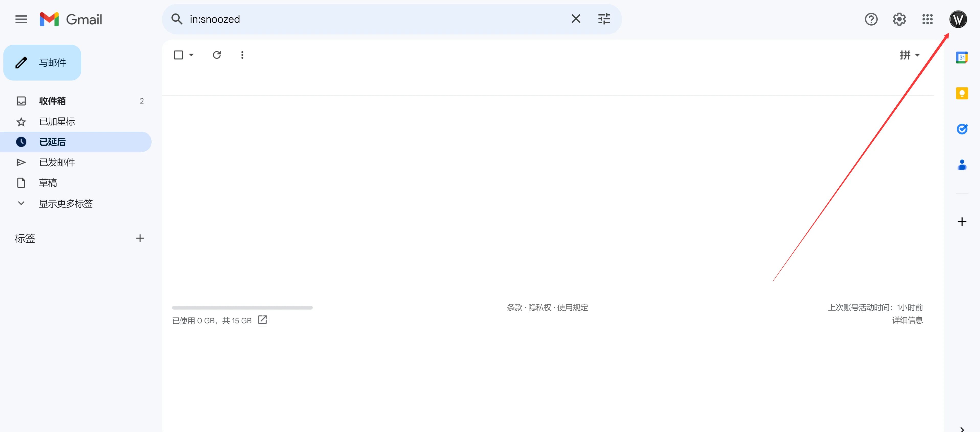Image resolution: width=980 pixels, height=432 pixels.
Task: Select the 已延后 snoozed folder
Action: 76,142
